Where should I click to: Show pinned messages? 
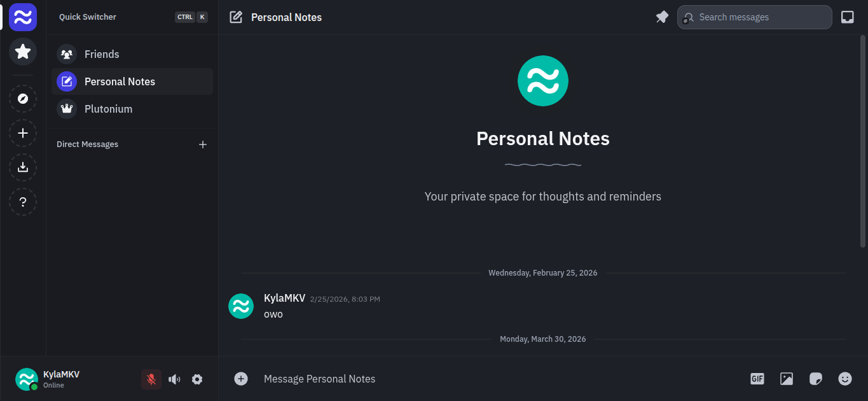tap(662, 17)
